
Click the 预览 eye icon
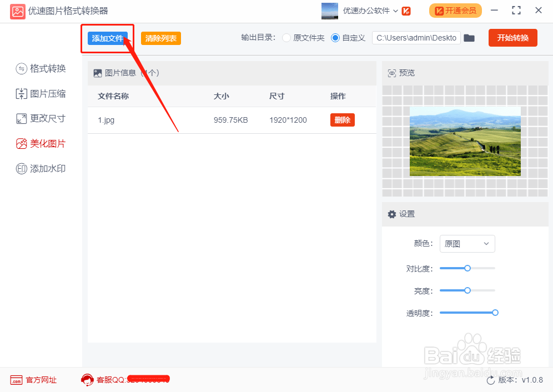[x=392, y=73]
